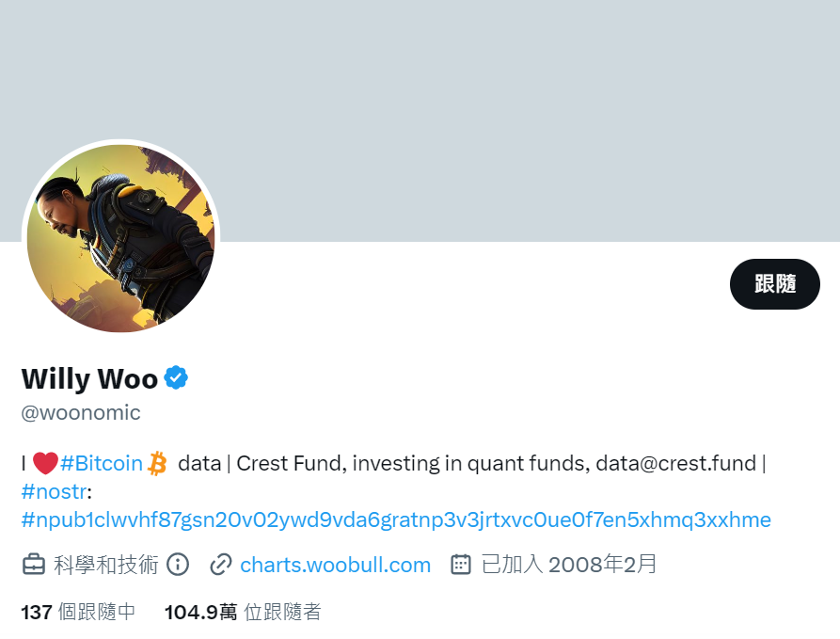Screen dimensions: 840x639
Task: Click the blue verified checkmark badge
Action: (x=176, y=378)
